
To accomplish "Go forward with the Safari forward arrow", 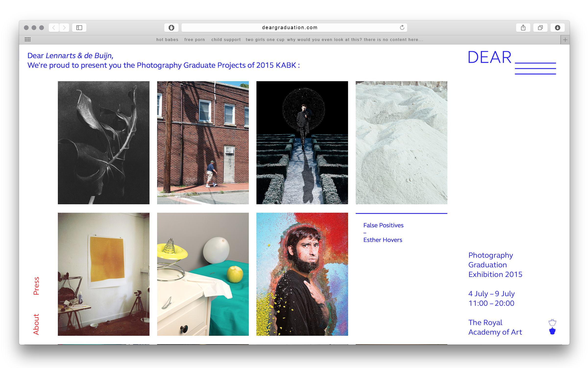I will [64, 27].
